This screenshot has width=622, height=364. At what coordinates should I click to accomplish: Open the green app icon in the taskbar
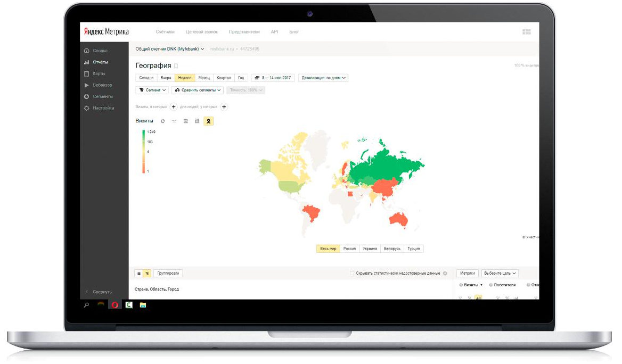coord(129,305)
